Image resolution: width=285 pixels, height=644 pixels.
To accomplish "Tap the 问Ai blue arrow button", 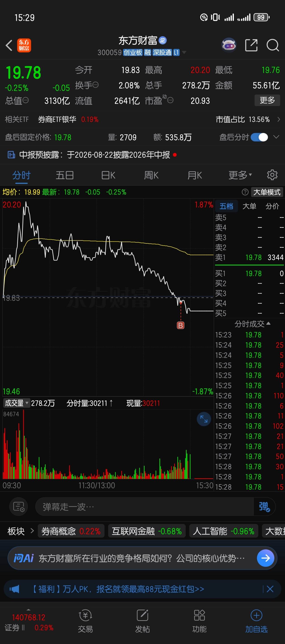I will tap(265, 558).
